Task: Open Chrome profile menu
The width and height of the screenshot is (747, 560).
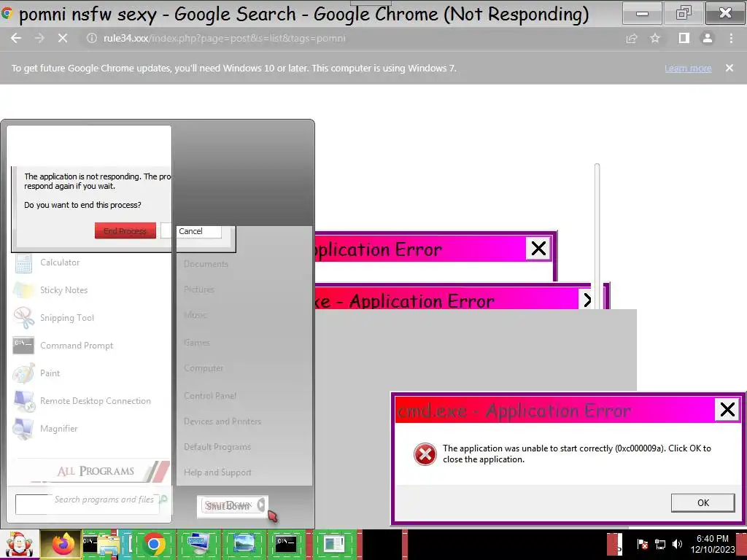Action: click(708, 39)
